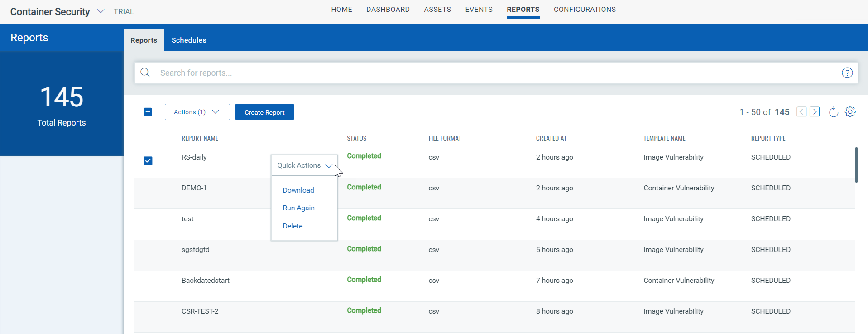Image resolution: width=868 pixels, height=334 pixels.
Task: Click the search magnifier icon
Action: tap(145, 73)
